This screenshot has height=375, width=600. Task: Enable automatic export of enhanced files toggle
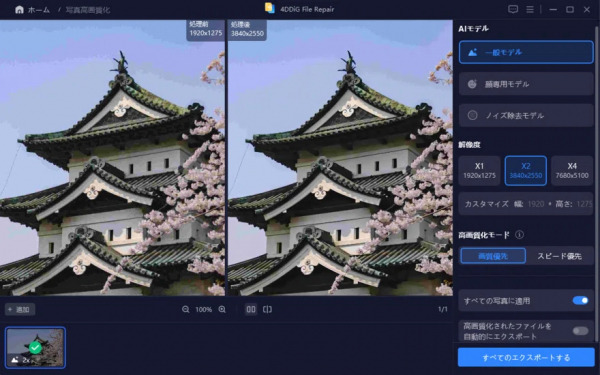tap(580, 331)
